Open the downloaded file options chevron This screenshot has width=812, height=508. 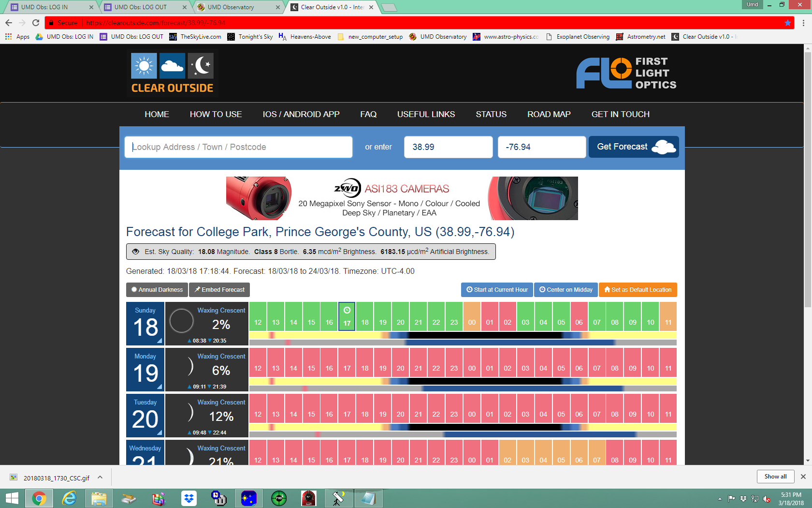tap(100, 478)
